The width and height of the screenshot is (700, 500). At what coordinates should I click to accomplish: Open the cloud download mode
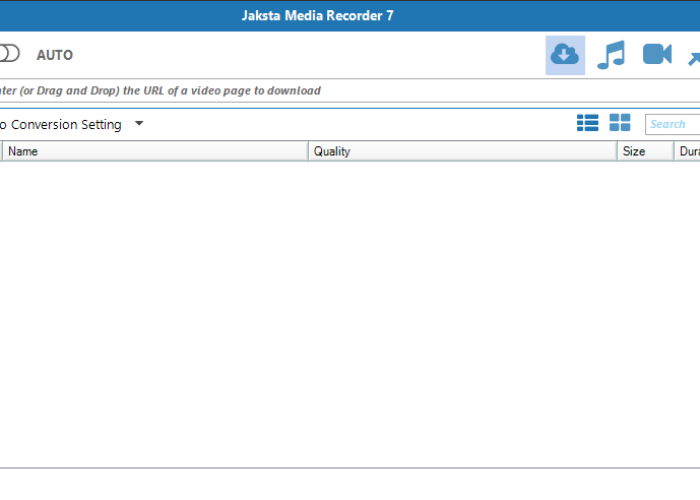565,55
